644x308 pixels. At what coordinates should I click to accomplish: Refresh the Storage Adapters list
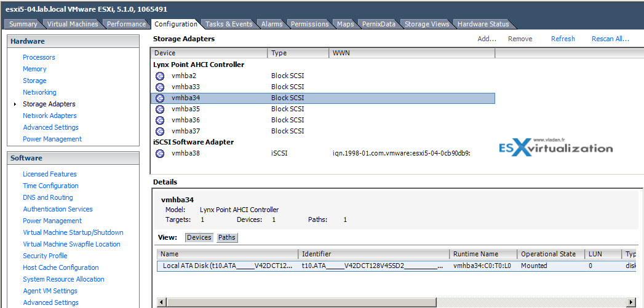(563, 39)
